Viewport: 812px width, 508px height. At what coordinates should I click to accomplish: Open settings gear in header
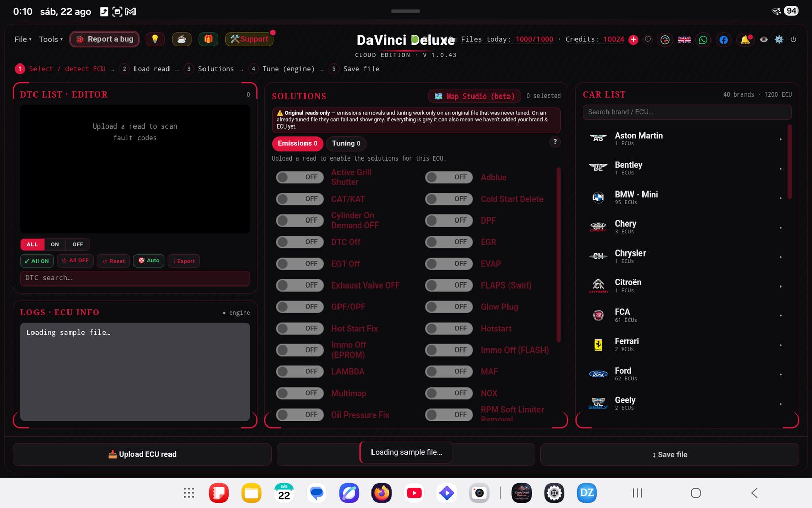coord(779,39)
